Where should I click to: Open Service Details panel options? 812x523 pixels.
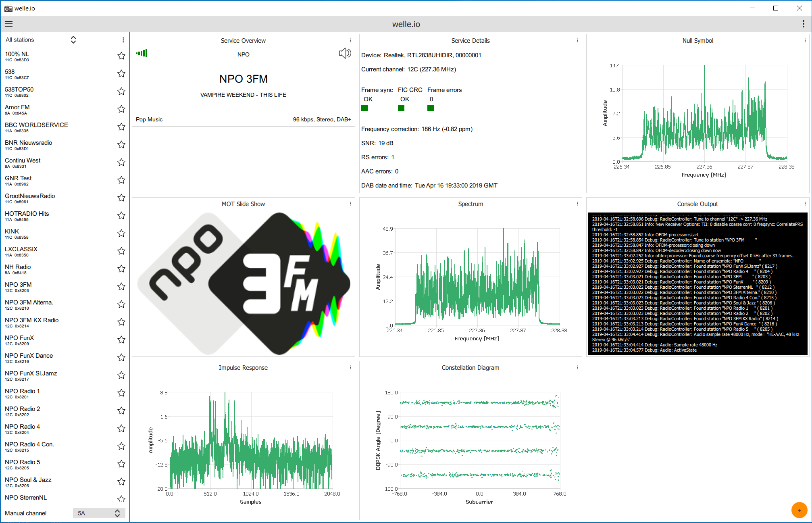click(x=578, y=41)
